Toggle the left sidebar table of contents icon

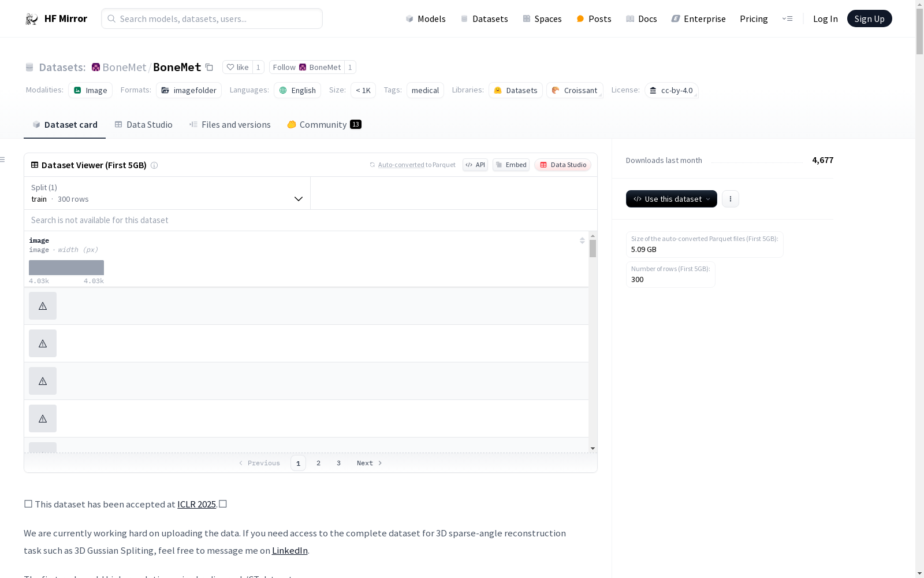click(3, 160)
